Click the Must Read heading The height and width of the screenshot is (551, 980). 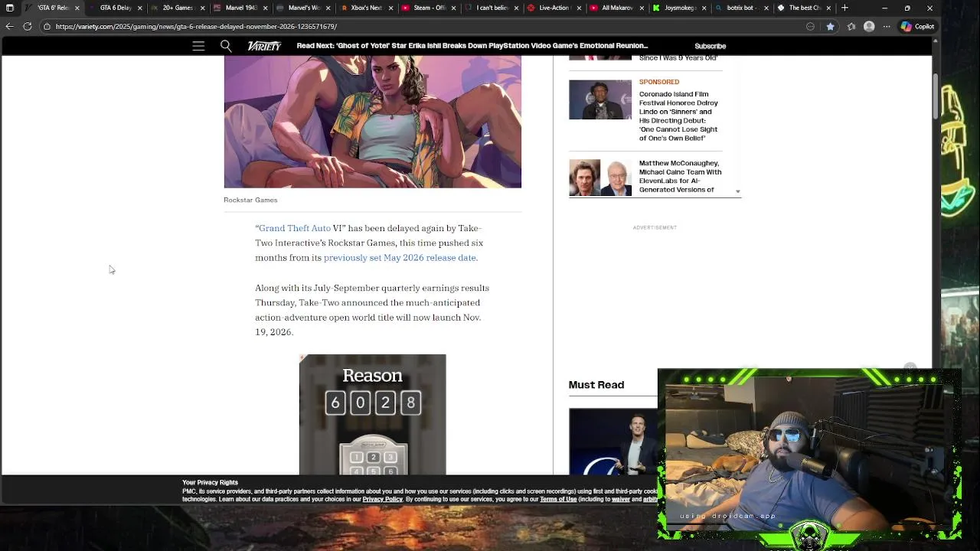(x=596, y=385)
